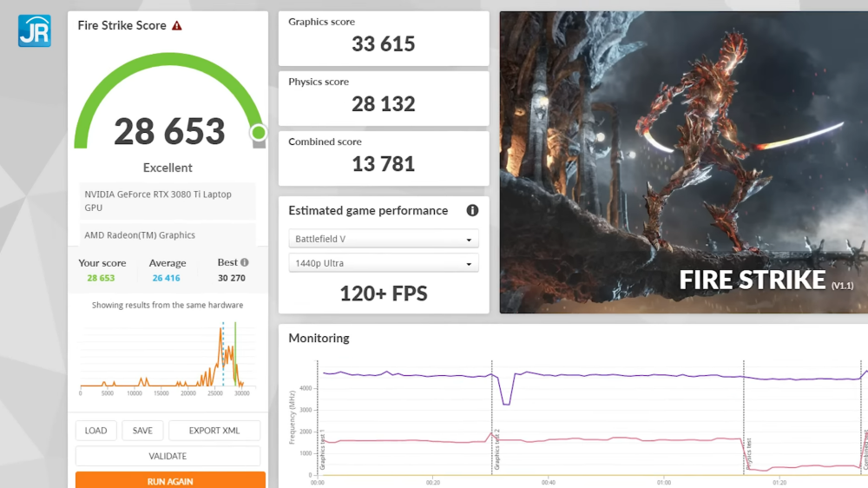Open the 1440p Ultra resolution dropdown
The width and height of the screenshot is (868, 488).
(x=384, y=263)
